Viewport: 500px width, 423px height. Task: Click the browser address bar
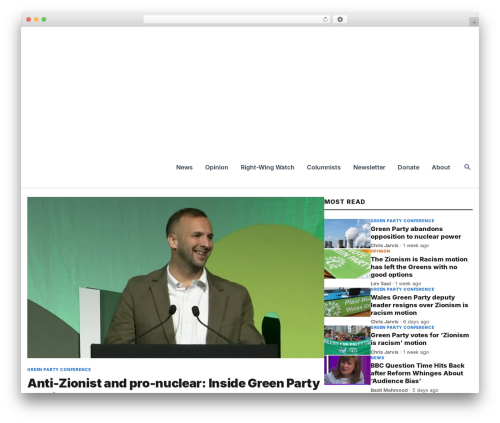click(x=236, y=20)
